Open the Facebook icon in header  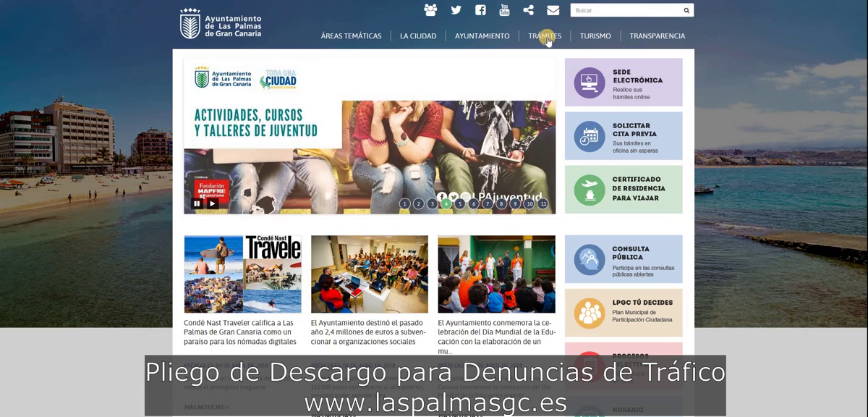(x=480, y=10)
